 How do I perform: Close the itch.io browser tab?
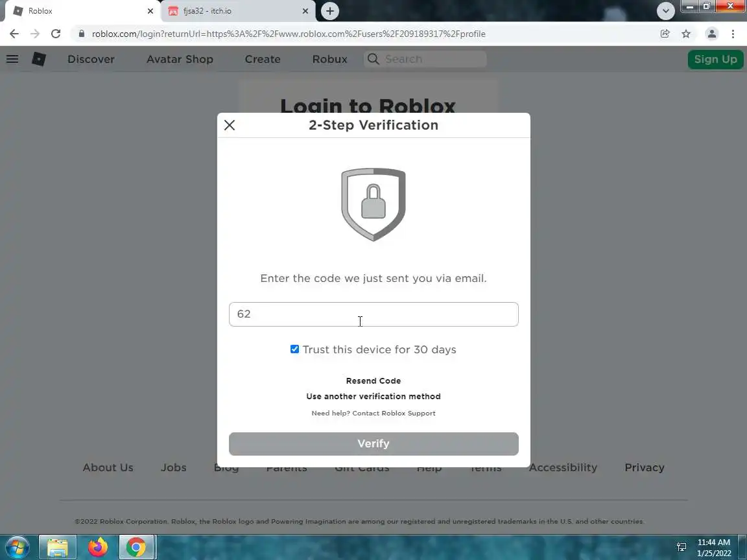click(x=305, y=11)
